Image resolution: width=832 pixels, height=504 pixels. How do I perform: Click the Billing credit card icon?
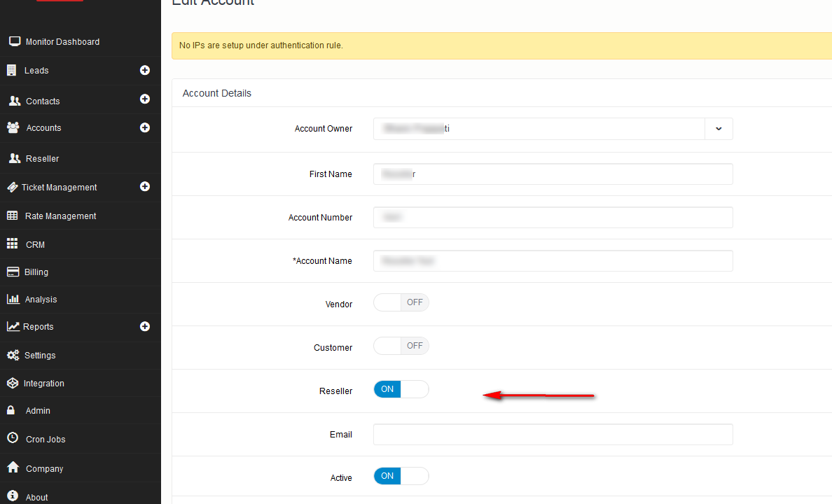13,272
